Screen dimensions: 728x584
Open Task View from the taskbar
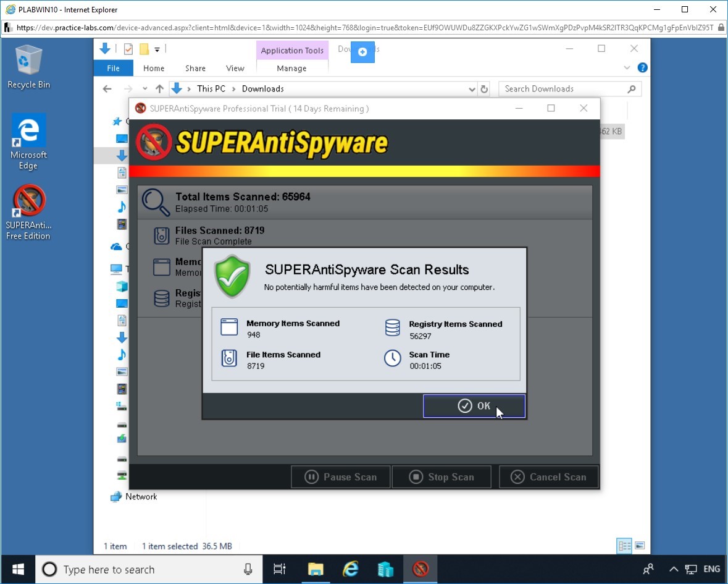point(280,569)
